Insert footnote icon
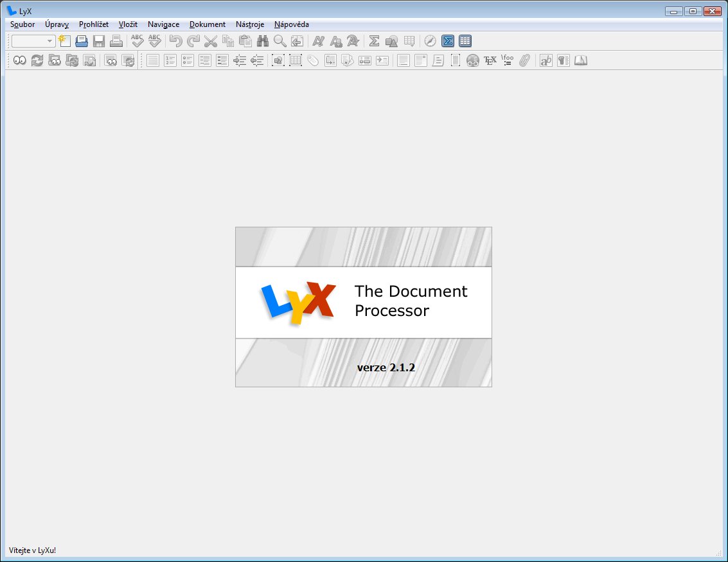The image size is (728, 562). click(x=404, y=60)
